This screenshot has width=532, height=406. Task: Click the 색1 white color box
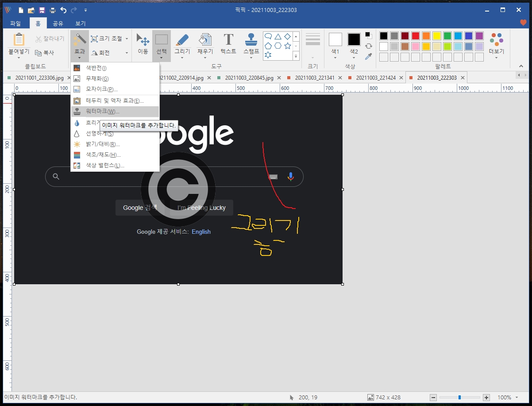coord(335,39)
